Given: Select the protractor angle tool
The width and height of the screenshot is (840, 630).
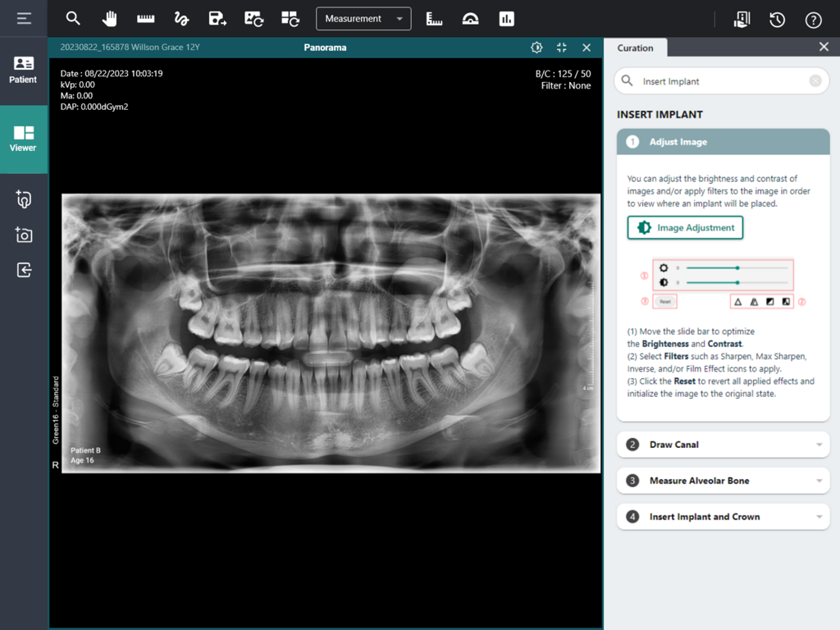Looking at the screenshot, I should (x=470, y=18).
